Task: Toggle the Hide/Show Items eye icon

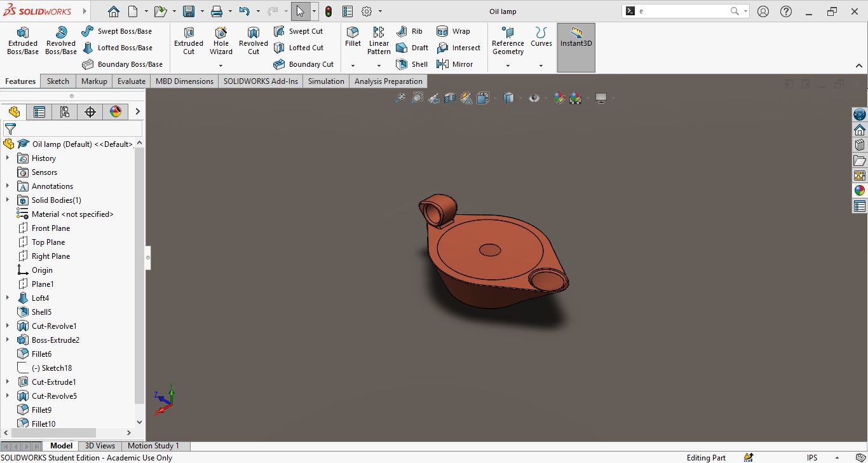Action: click(x=534, y=98)
